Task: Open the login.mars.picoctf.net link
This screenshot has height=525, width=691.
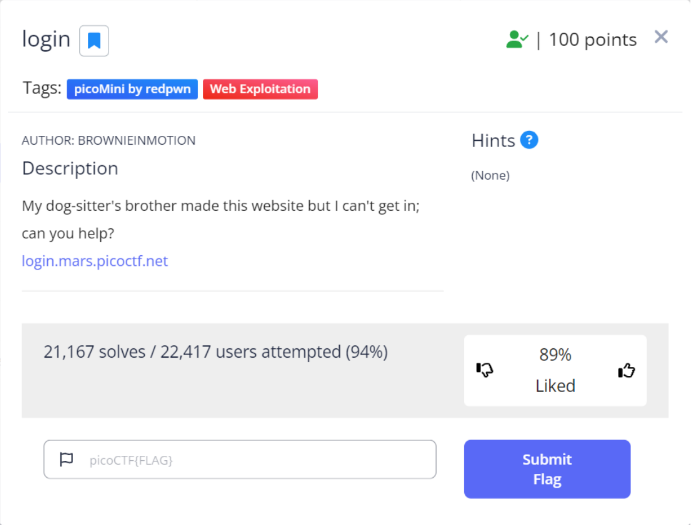Action: pyautogui.click(x=95, y=261)
